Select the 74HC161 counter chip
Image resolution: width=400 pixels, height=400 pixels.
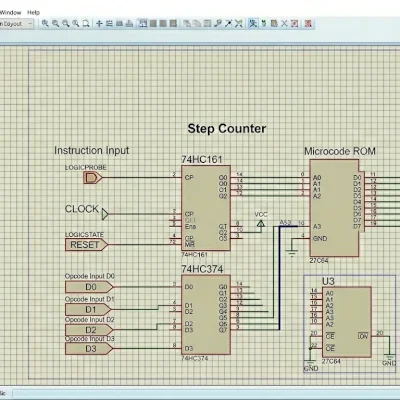click(x=206, y=208)
